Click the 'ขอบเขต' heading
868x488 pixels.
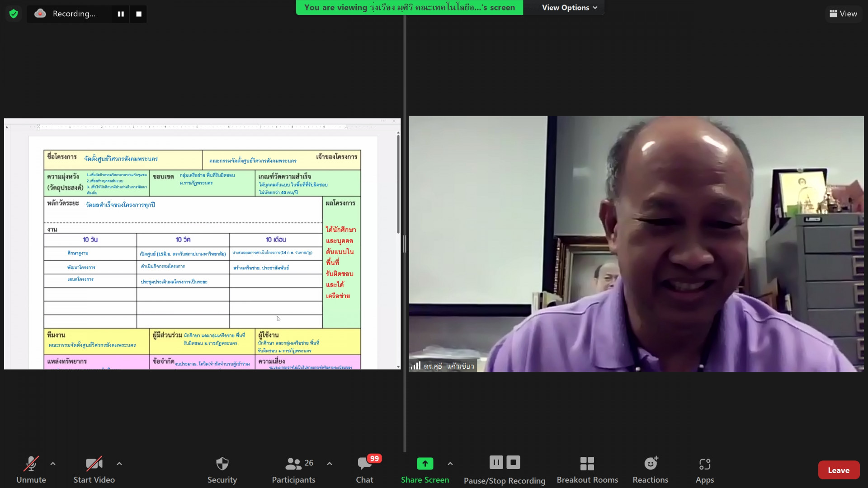coord(163,177)
